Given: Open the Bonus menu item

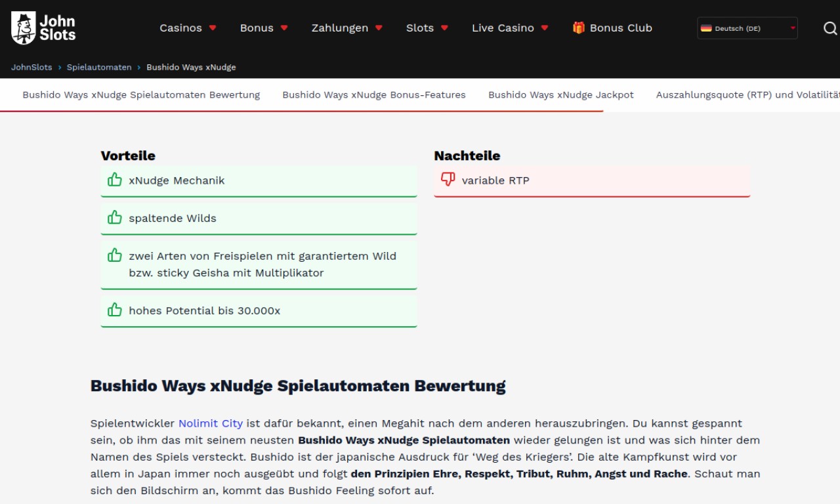Looking at the screenshot, I should pyautogui.click(x=257, y=28).
